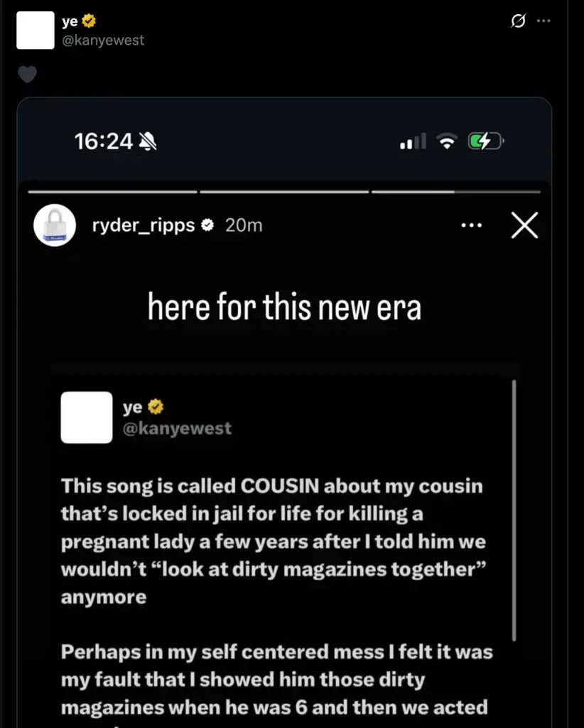Click the Wi-Fi icon in the phone status bar
The width and height of the screenshot is (584, 728).
(447, 142)
